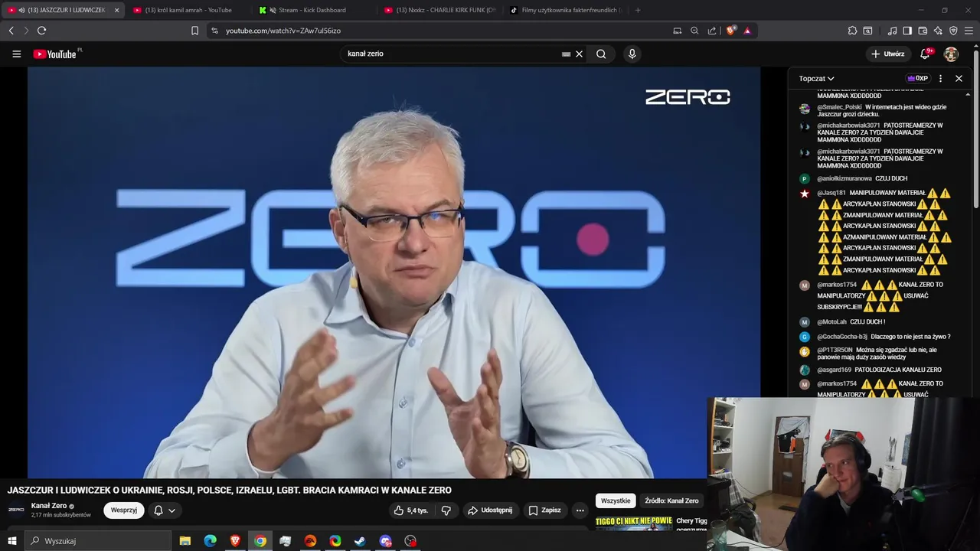
Task: Close the JASZCZUR I LUDWICZEK tab
Action: coord(116,10)
